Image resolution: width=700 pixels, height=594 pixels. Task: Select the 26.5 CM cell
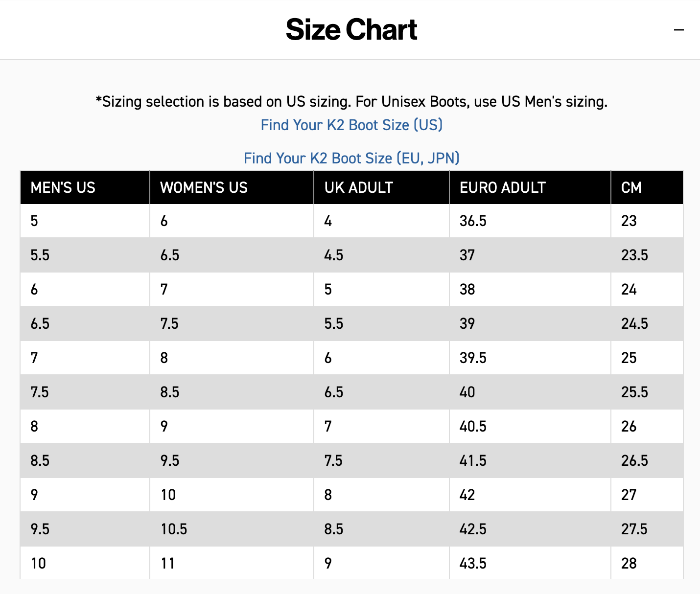634,460
